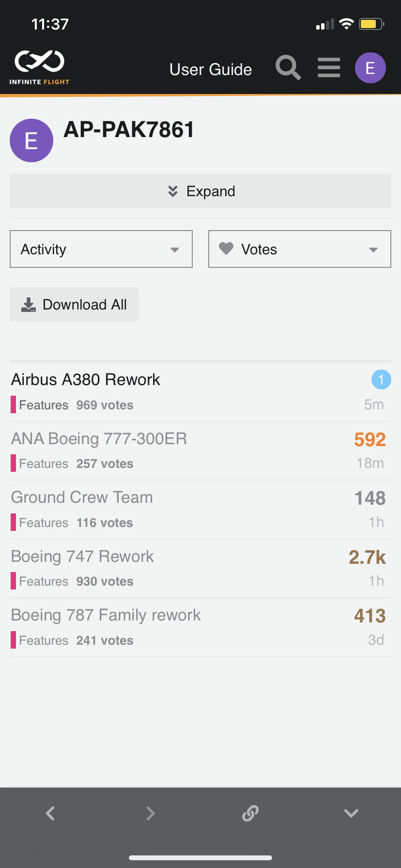401x868 pixels.
Task: Click the User Guide link
Action: pos(211,70)
